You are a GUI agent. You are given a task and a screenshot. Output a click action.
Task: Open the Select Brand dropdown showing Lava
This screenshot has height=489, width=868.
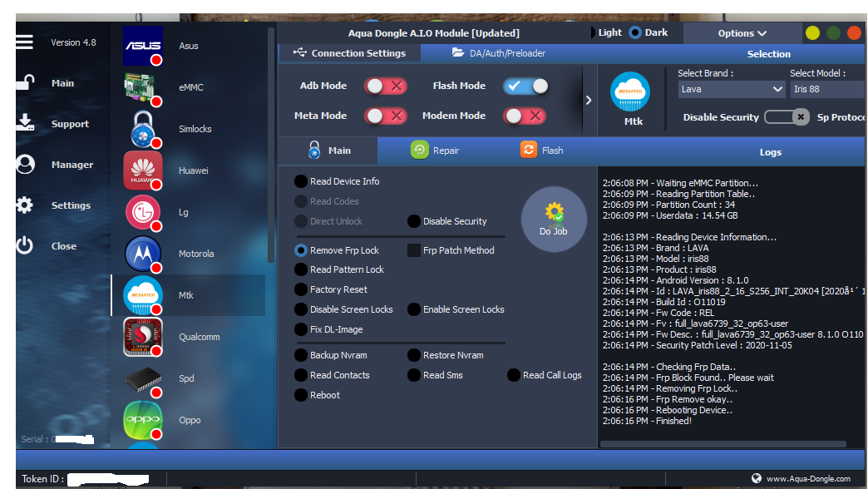pyautogui.click(x=732, y=89)
